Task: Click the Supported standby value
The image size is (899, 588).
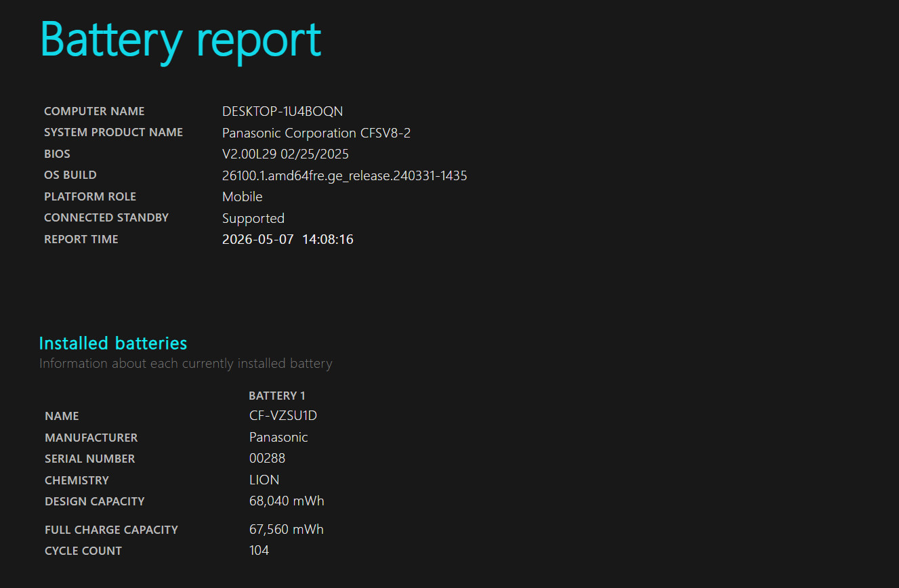Action: pyautogui.click(x=253, y=219)
